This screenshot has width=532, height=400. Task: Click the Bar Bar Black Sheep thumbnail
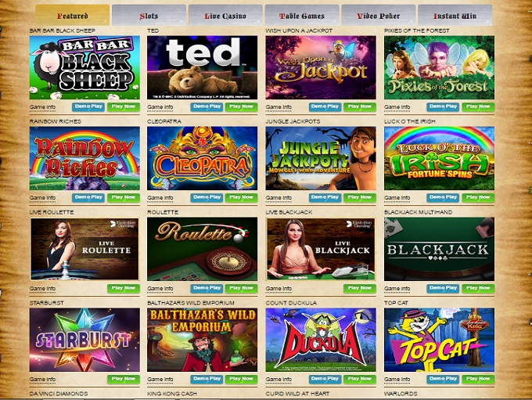click(x=84, y=67)
